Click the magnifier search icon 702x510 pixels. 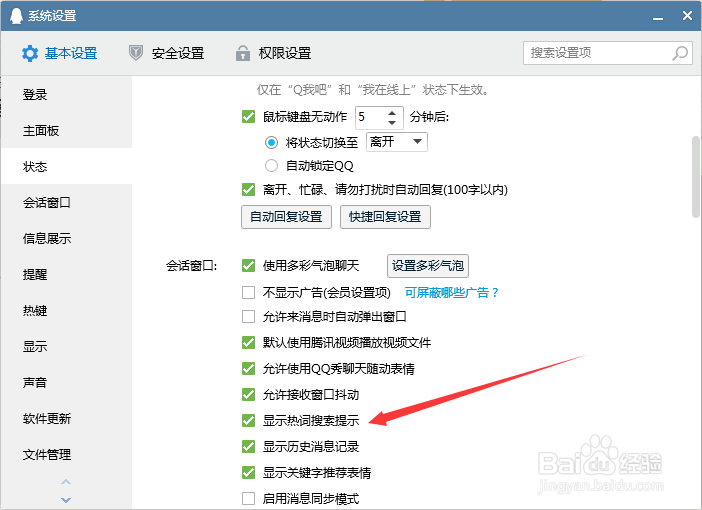pos(680,53)
